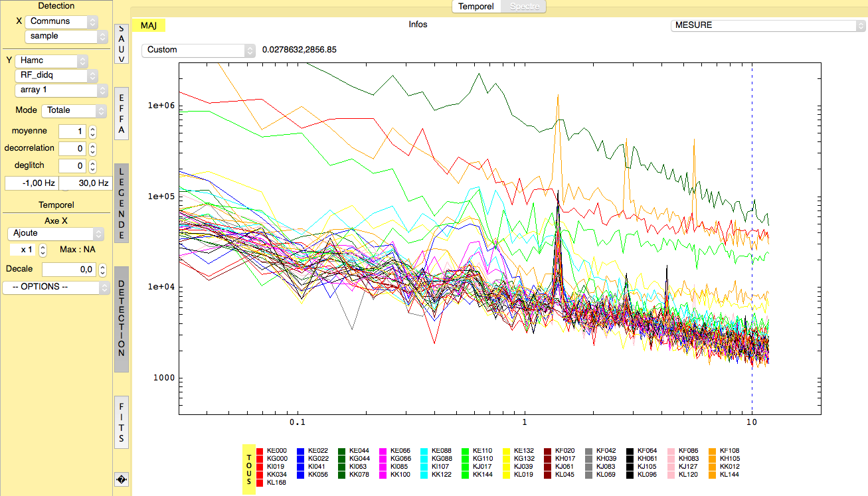Screen dimensions: 868x496
Task: Click the 30,0 Hz frequency field
Action: click(x=86, y=183)
